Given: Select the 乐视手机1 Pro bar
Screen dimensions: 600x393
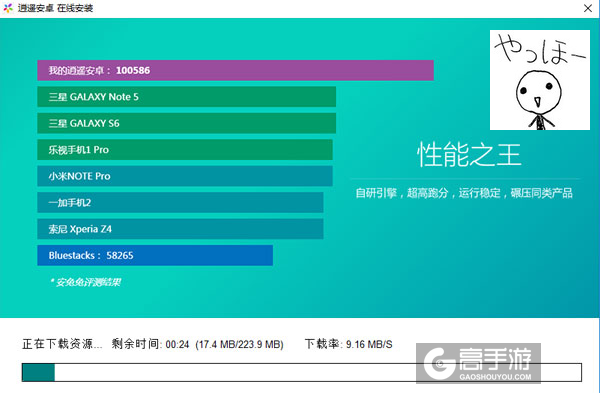Looking at the screenshot, I should [185, 150].
